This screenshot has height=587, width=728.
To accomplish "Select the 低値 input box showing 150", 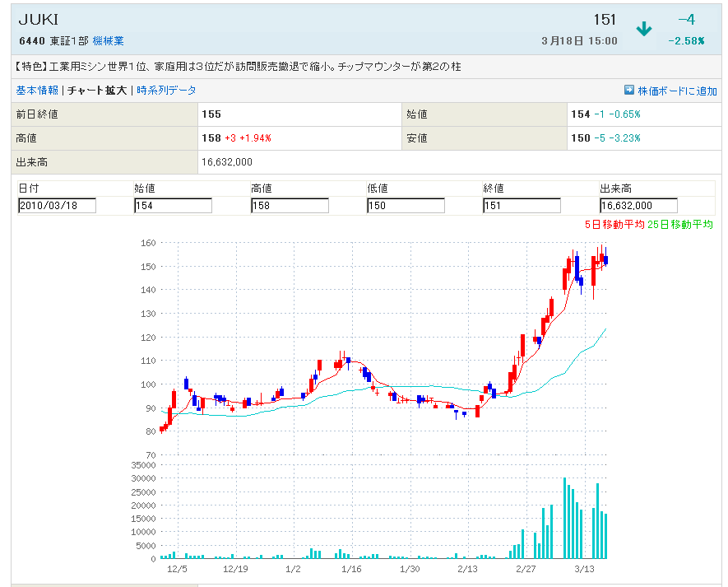I will [406, 206].
